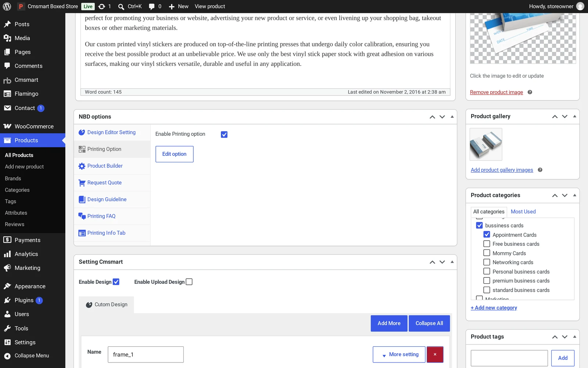Open the Cutom Design tab

coord(107,305)
